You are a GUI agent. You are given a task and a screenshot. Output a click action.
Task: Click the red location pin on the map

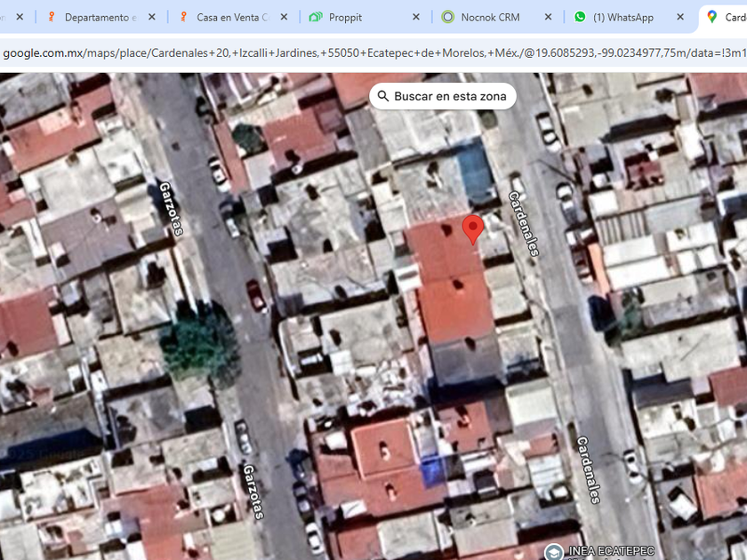pyautogui.click(x=472, y=229)
